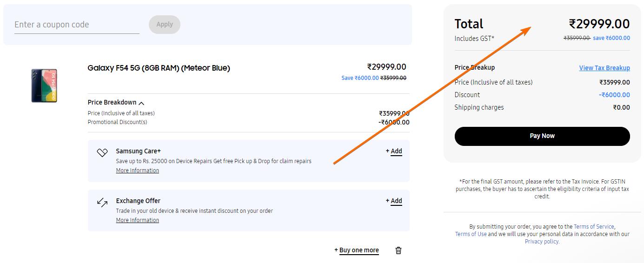Click the Exchange Offer arrows icon
This screenshot has height=263, width=644.
point(102,202)
